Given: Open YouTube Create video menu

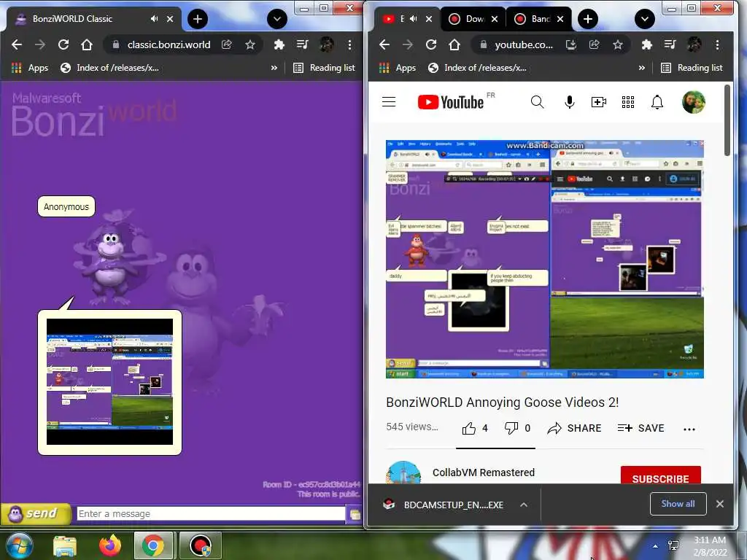Looking at the screenshot, I should (598, 101).
